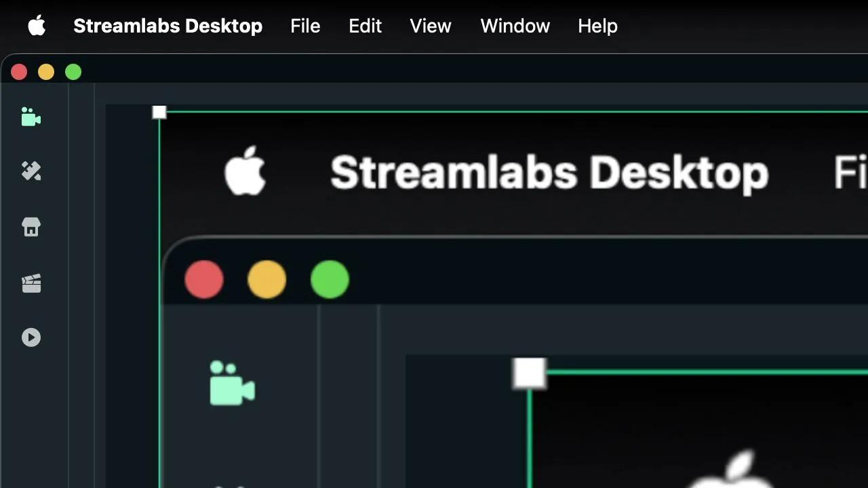The width and height of the screenshot is (868, 488).
Task: Open the App Store sidebar icon
Action: [x=31, y=227]
